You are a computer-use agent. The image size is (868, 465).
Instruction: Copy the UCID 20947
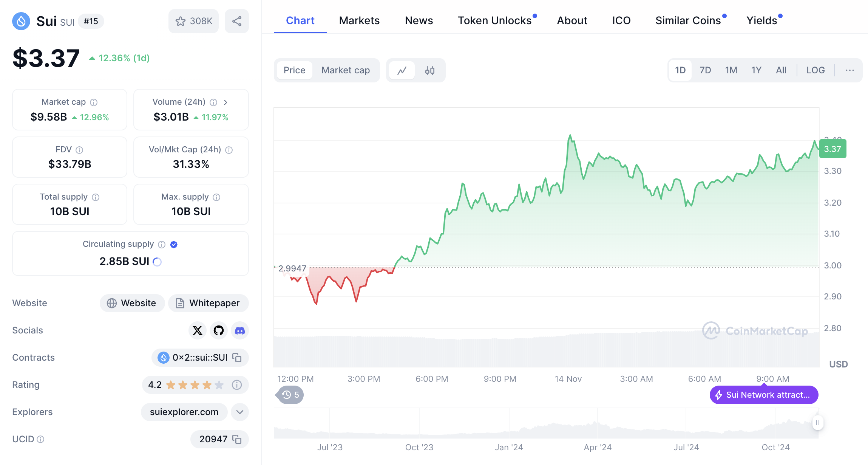(x=237, y=439)
